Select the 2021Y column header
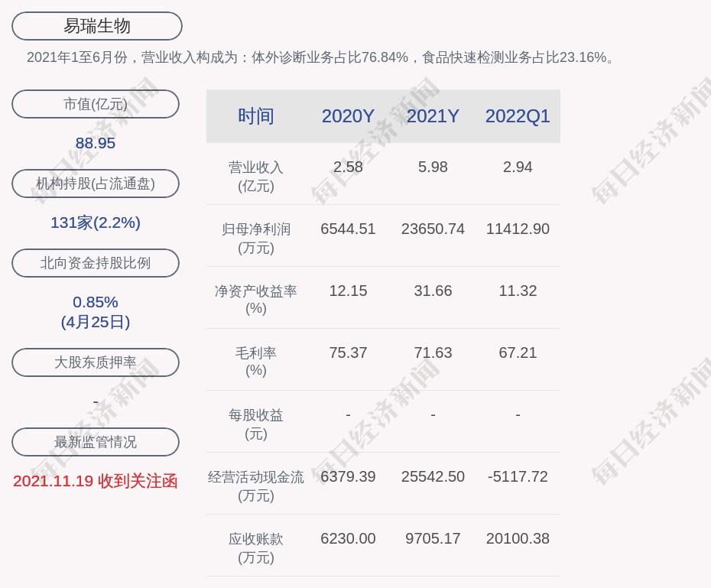The height and width of the screenshot is (588, 711). click(433, 116)
